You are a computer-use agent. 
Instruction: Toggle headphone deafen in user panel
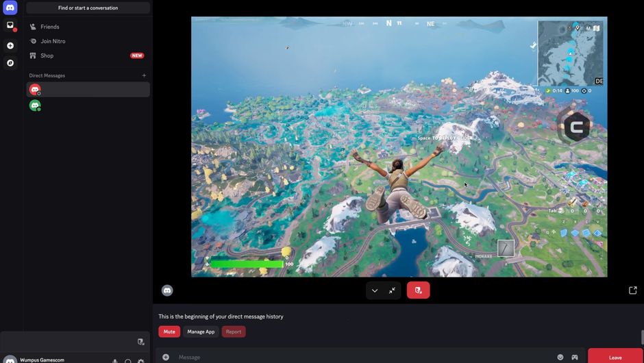(x=128, y=361)
